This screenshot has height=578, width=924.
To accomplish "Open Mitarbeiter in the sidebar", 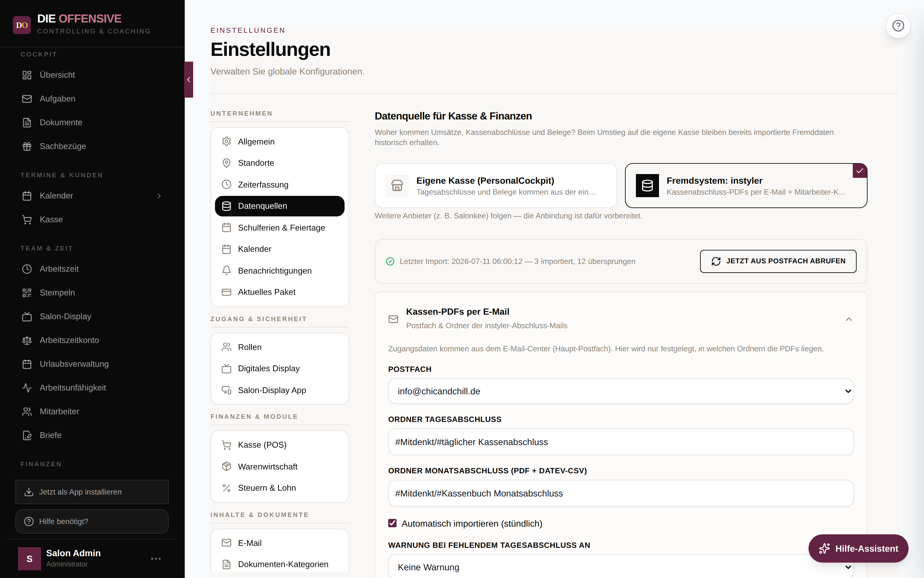I will pos(92,411).
